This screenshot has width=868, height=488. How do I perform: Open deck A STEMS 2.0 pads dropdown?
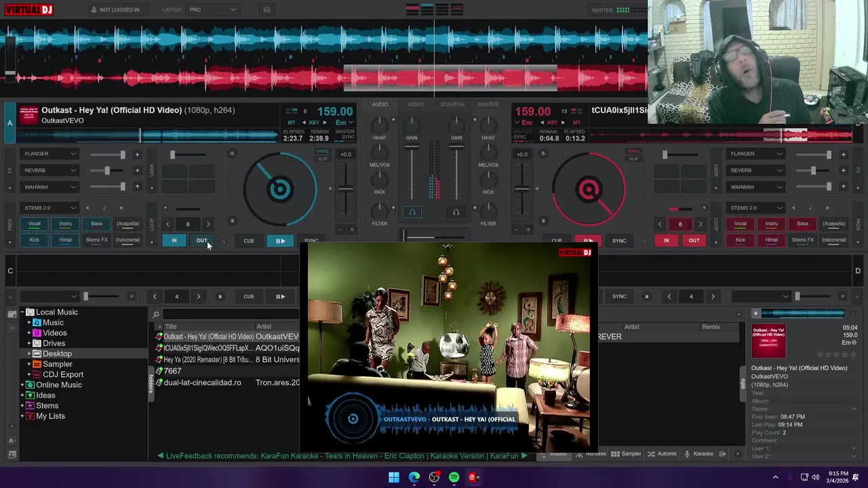pyautogui.click(x=50, y=208)
